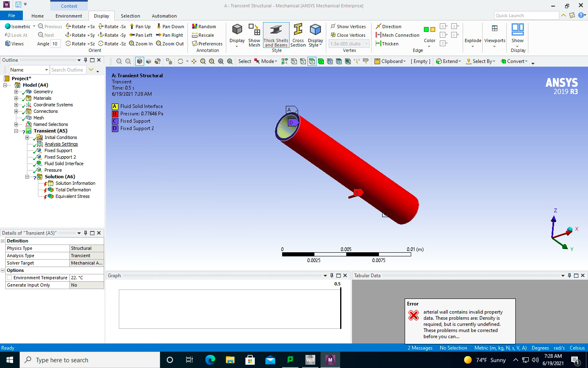Open Microsoft Edge from the taskbar
This screenshot has height=368, width=588.
click(210, 360)
